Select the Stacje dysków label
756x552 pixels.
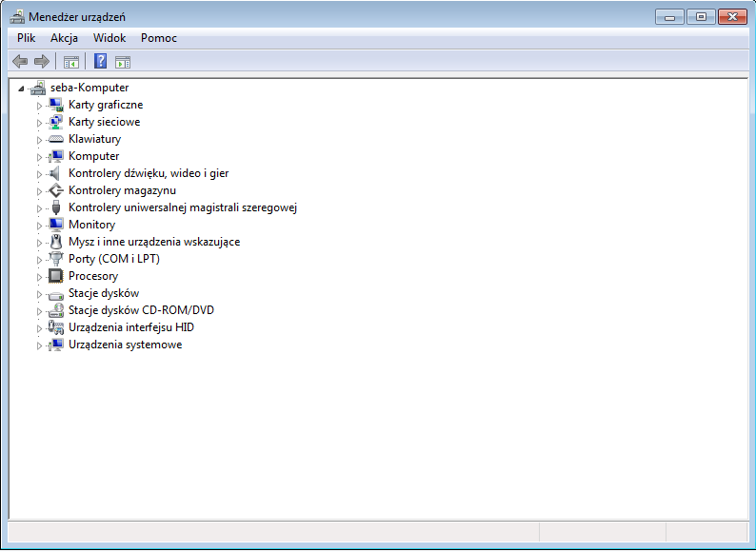coord(104,293)
